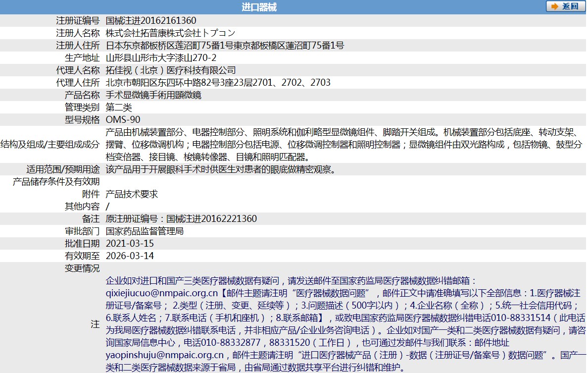Click management category value 第二类
This screenshot has height=373, width=588.
[119, 107]
